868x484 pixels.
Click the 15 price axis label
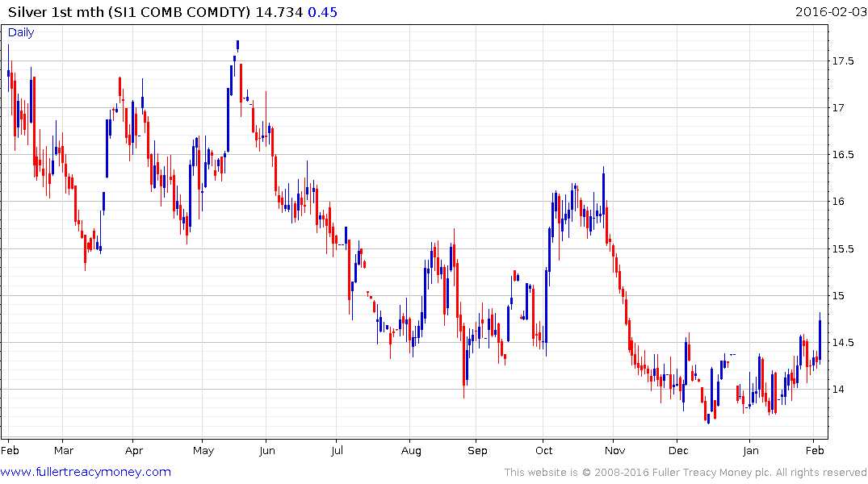(x=838, y=295)
